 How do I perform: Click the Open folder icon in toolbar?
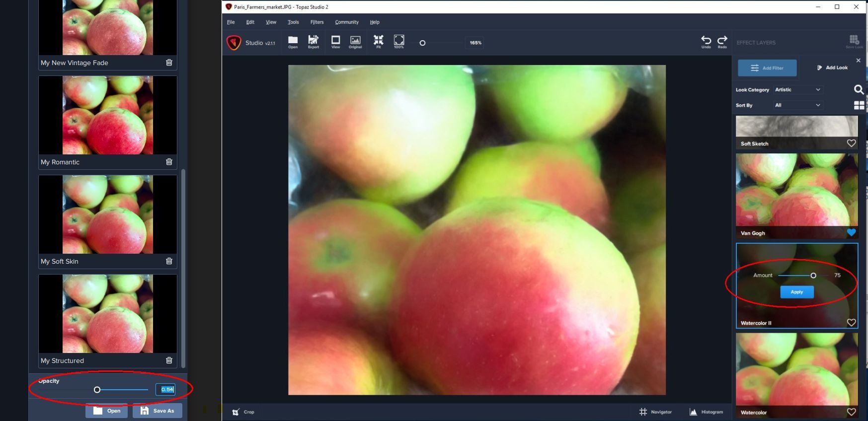coord(293,42)
